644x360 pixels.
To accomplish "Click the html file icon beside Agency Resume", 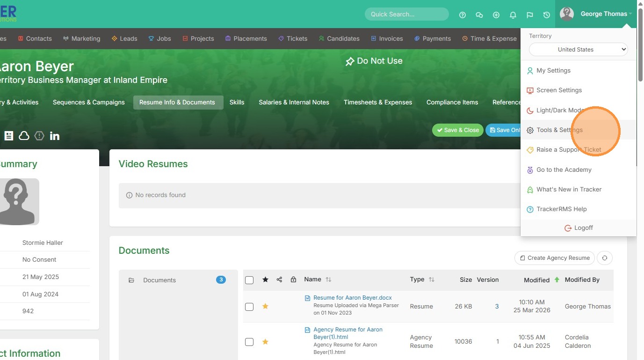I will 307,330.
